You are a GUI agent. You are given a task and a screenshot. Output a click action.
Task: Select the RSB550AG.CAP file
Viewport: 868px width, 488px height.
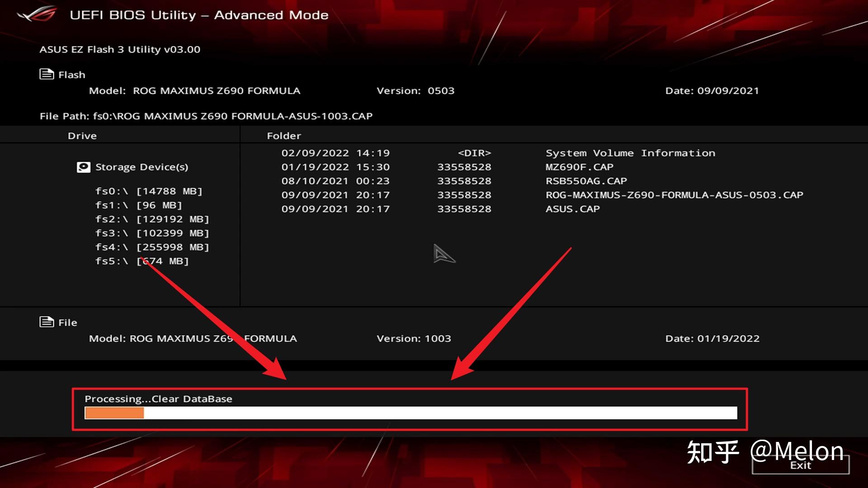pyautogui.click(x=586, y=181)
